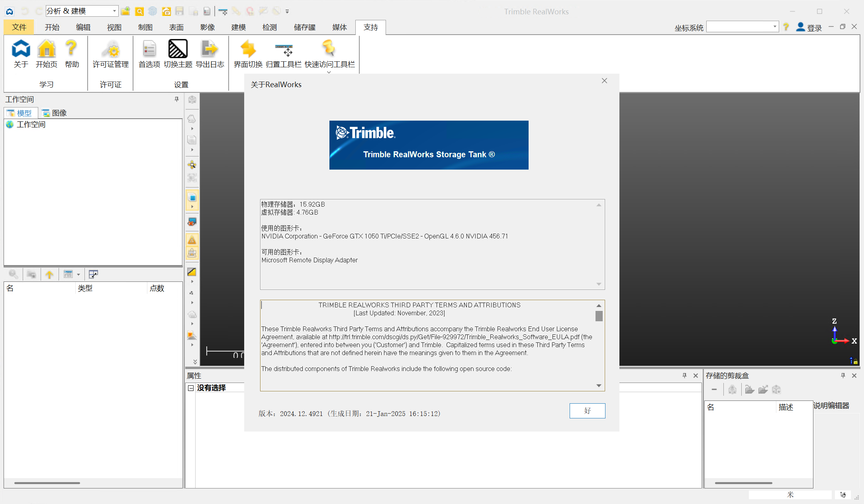Click the yellow up arrow in list toolbar
The image size is (864, 504).
49,274
